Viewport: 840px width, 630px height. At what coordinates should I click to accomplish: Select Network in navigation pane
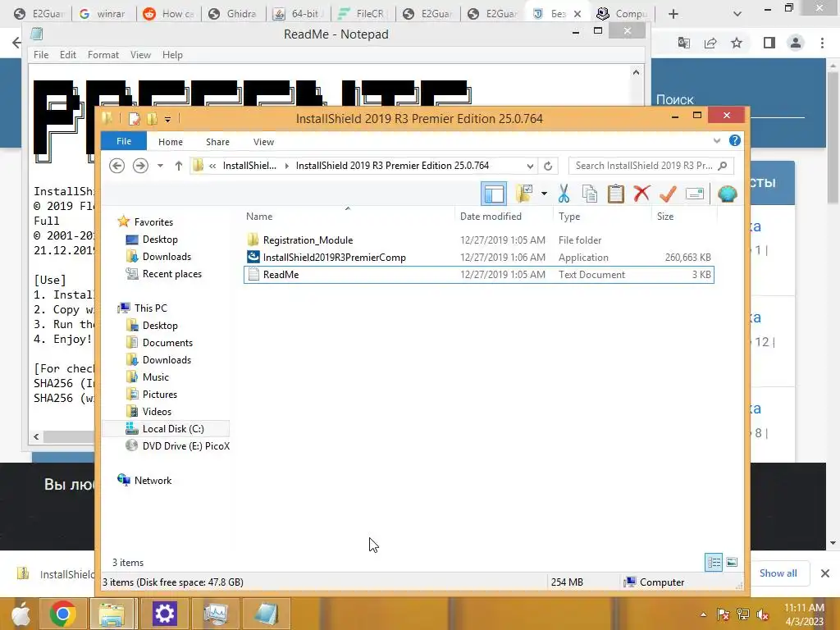153,481
